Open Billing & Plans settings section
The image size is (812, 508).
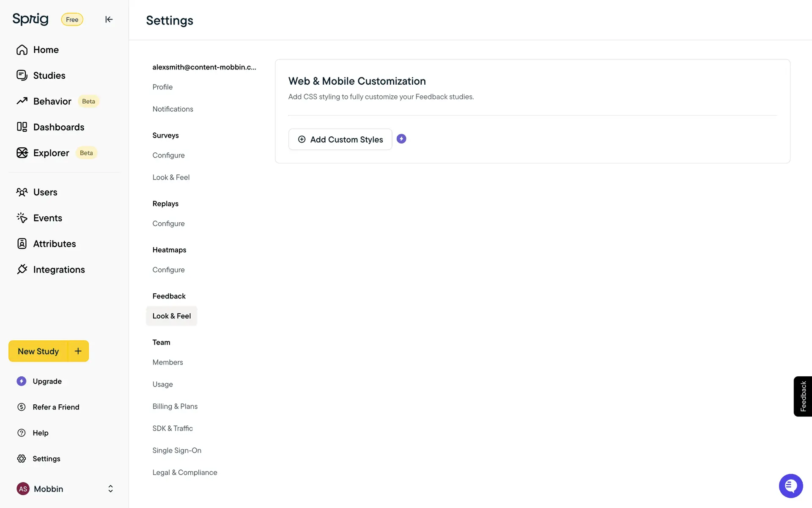pyautogui.click(x=175, y=406)
